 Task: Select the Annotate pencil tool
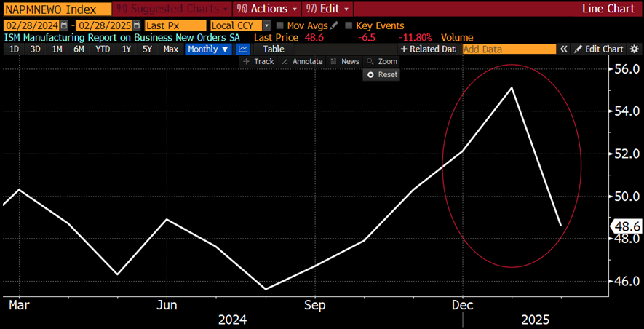[301, 62]
